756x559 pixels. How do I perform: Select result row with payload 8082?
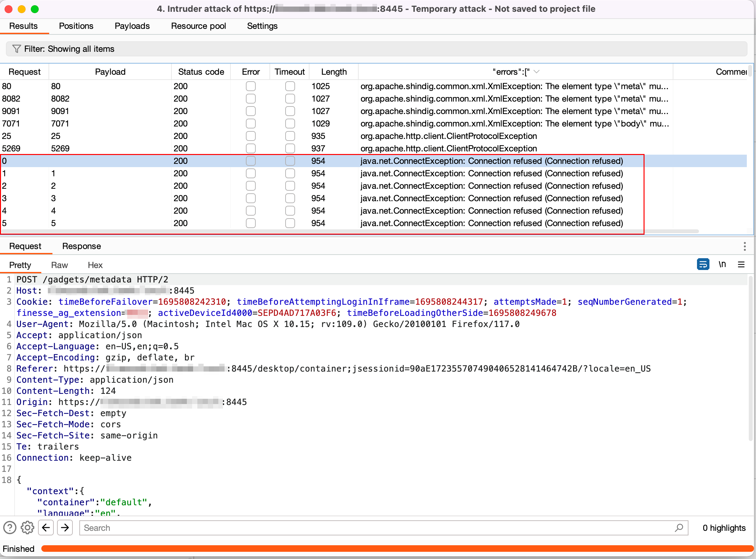coord(373,99)
